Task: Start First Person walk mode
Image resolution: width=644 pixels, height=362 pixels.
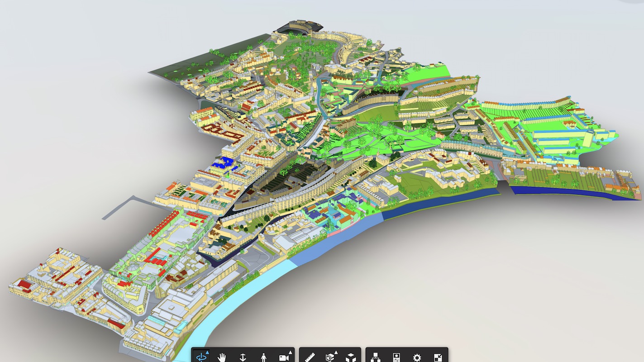Action: tap(263, 357)
